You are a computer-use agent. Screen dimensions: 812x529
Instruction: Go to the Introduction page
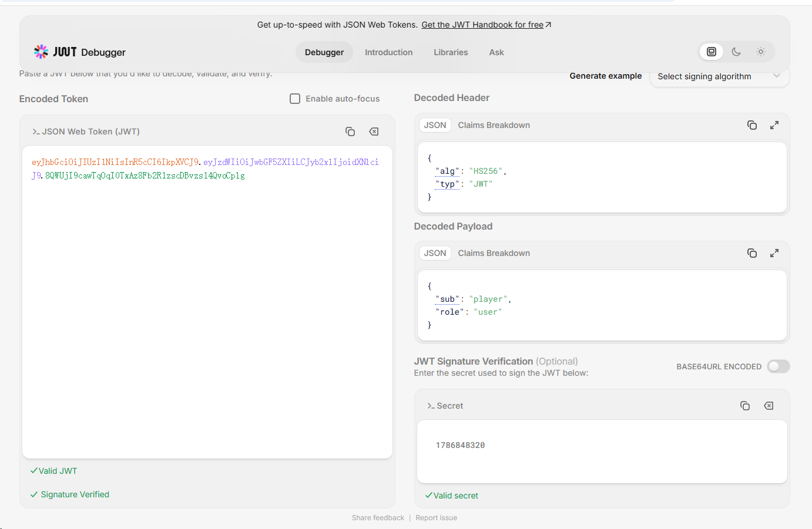[389, 52]
